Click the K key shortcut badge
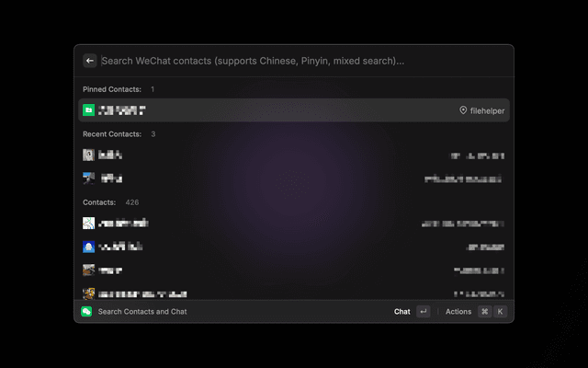 click(500, 311)
